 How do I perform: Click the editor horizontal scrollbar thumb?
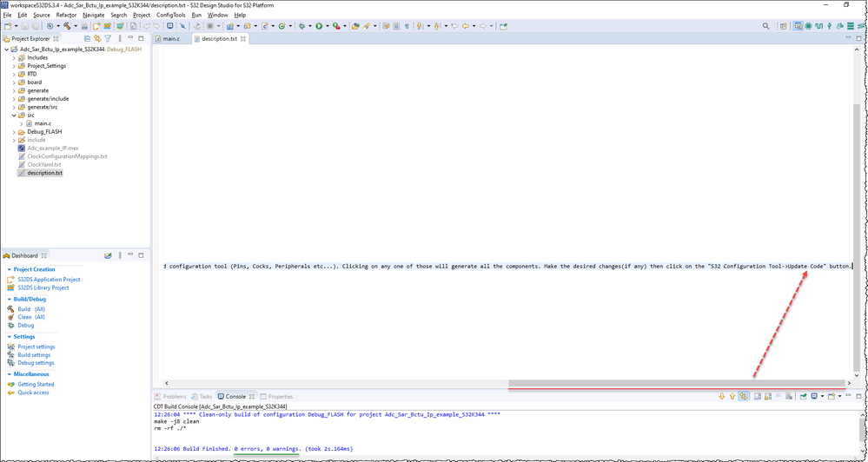click(677, 383)
